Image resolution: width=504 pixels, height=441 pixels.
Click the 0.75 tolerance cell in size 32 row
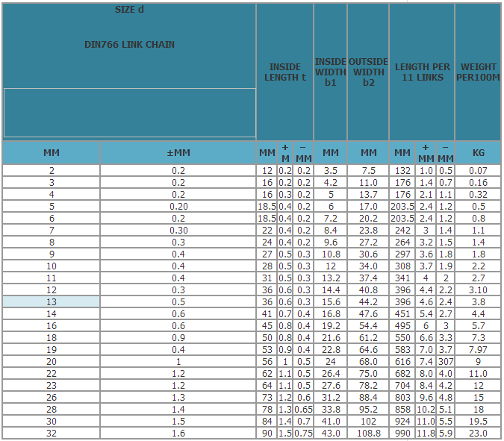[x=303, y=433]
